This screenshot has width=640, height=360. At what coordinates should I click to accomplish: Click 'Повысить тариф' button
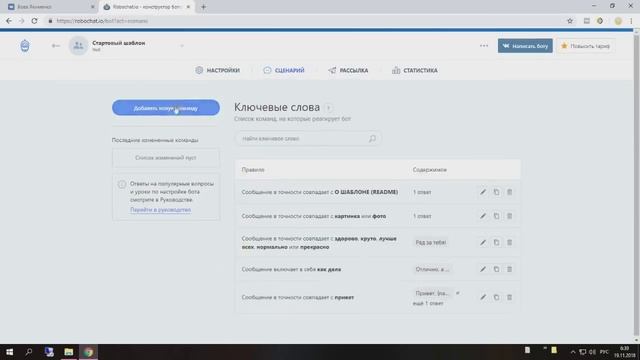(x=586, y=46)
